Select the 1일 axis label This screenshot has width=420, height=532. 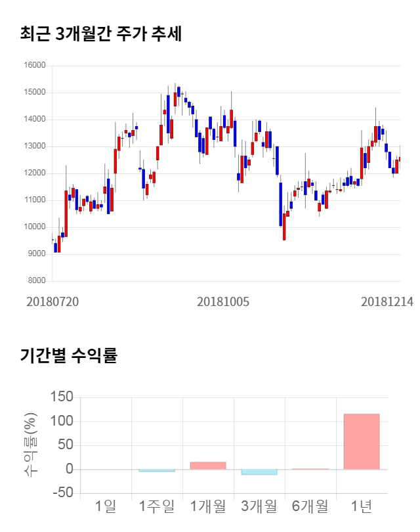[x=106, y=506]
